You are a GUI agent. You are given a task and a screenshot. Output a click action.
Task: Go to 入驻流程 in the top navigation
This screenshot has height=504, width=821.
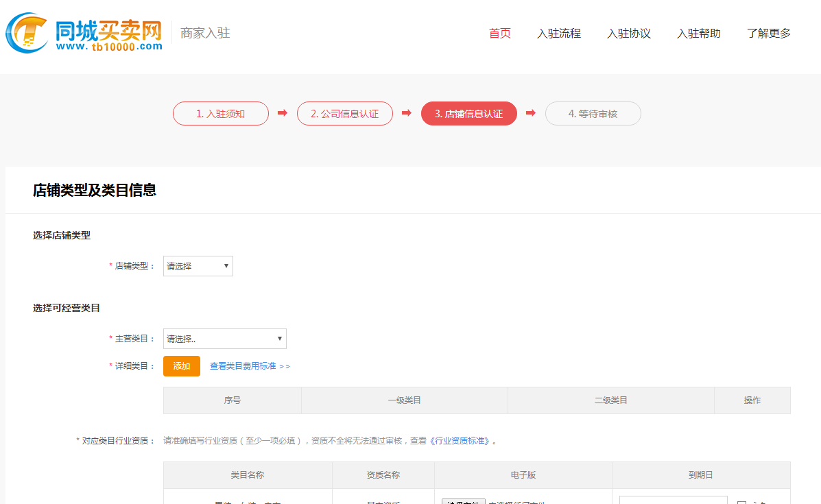pyautogui.click(x=558, y=33)
